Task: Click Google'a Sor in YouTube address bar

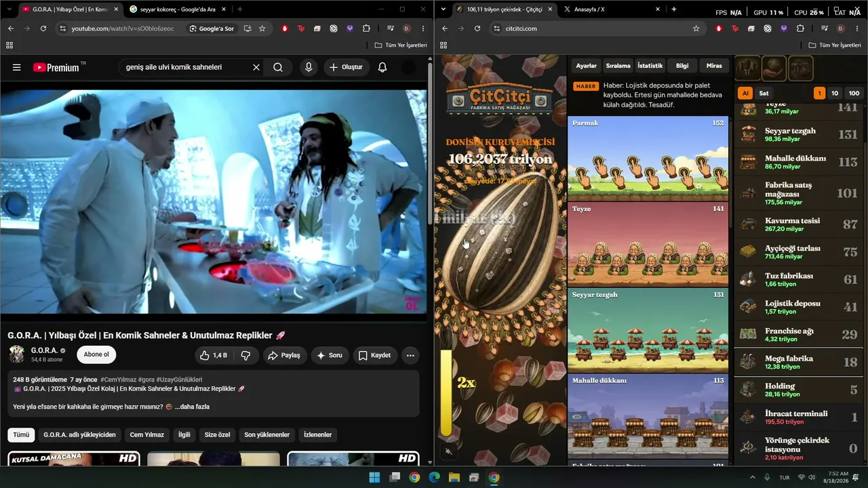Action: click(x=212, y=28)
